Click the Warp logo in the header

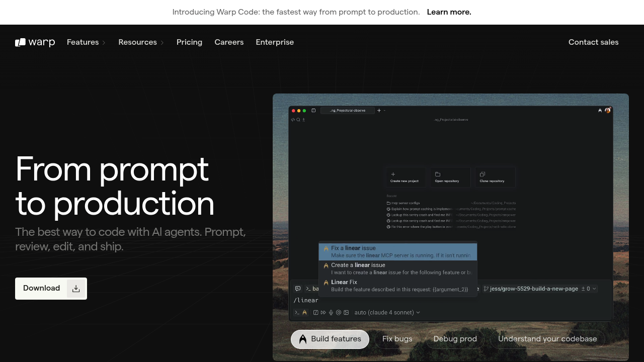[35, 42]
